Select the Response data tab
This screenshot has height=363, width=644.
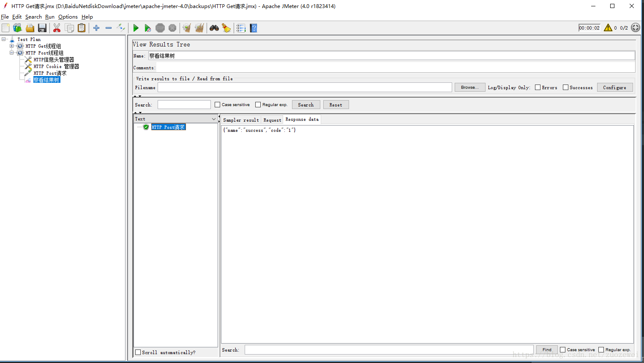click(302, 120)
